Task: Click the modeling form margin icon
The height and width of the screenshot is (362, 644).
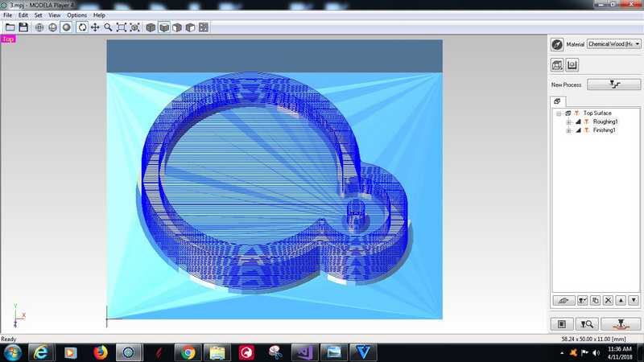Action: pos(572,65)
